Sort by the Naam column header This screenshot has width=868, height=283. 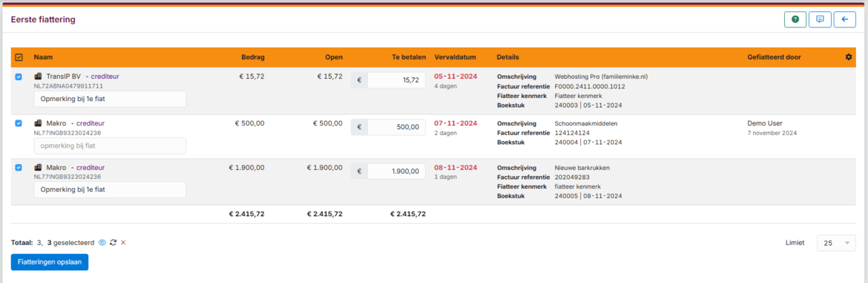click(43, 57)
